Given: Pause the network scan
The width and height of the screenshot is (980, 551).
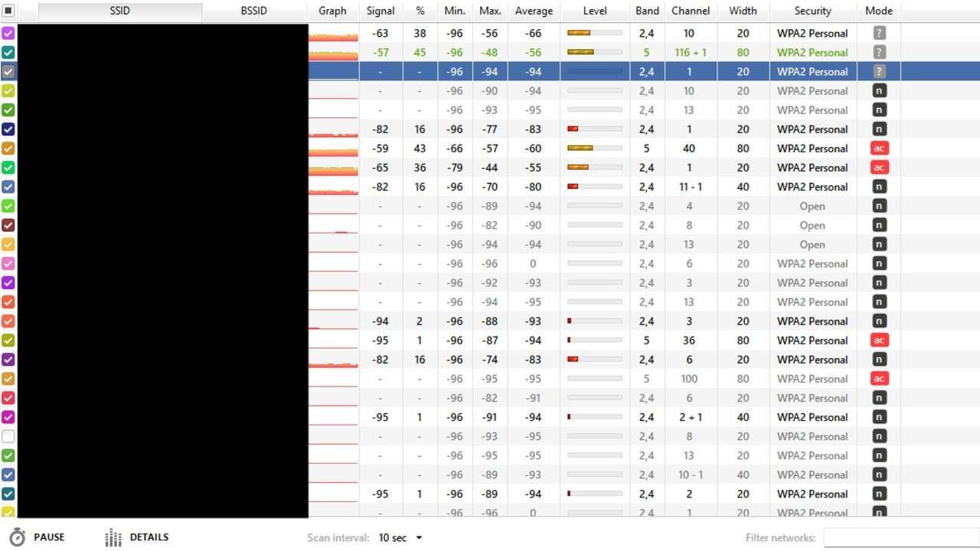Looking at the screenshot, I should coord(37,537).
